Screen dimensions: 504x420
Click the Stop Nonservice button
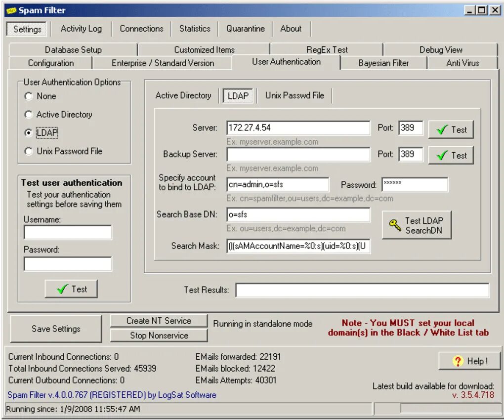point(159,336)
